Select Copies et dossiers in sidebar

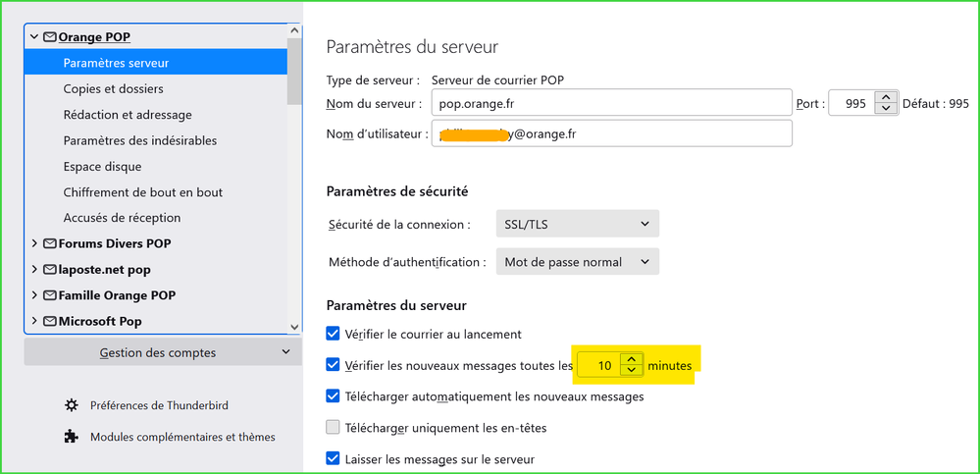[x=113, y=89]
